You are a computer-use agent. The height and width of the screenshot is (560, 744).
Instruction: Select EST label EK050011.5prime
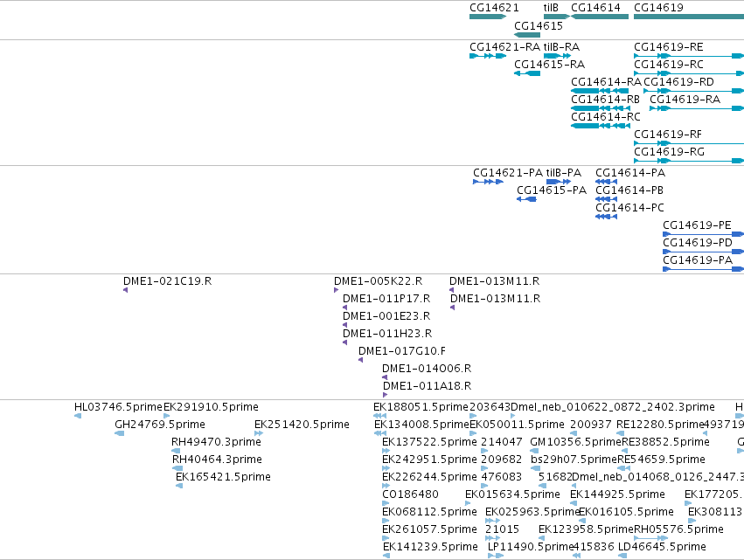[x=518, y=425]
